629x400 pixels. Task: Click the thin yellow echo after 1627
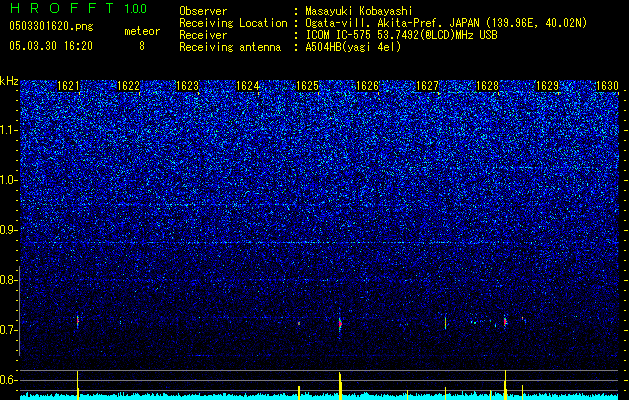(445, 322)
